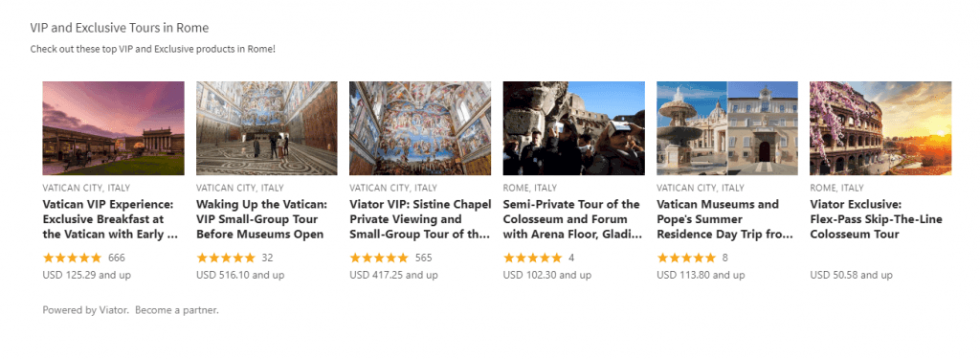
Task: Click Semi-Private Tour of the Colosseum title
Action: point(573,219)
